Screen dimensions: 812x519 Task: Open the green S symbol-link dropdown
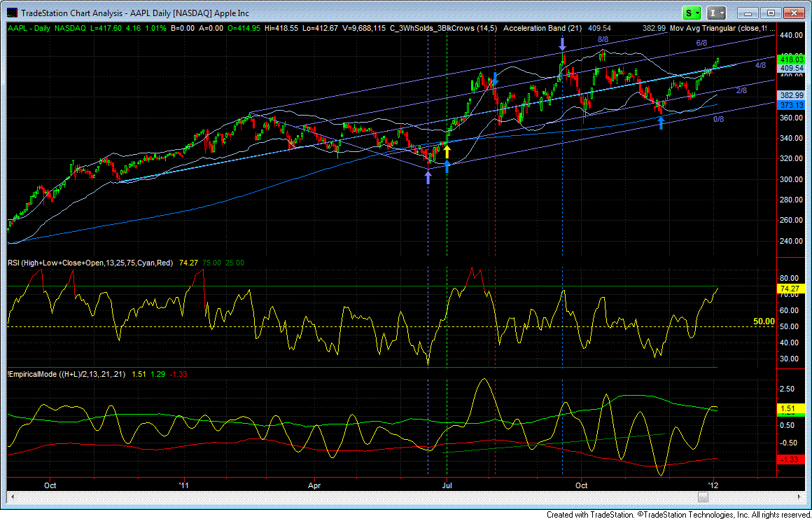tap(692, 13)
